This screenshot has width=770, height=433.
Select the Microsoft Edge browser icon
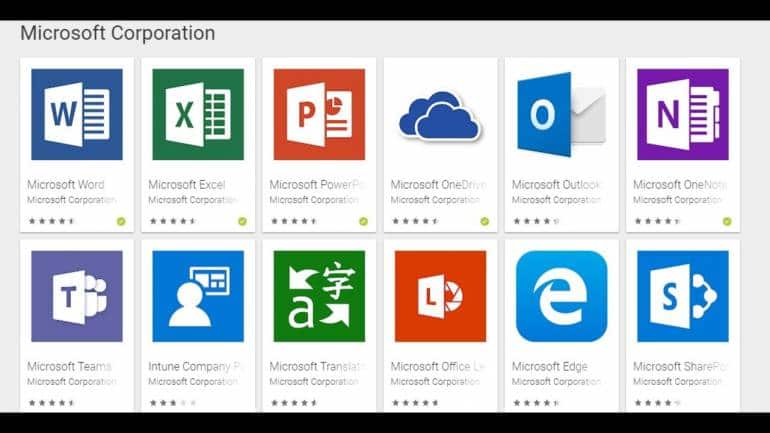pyautogui.click(x=561, y=296)
